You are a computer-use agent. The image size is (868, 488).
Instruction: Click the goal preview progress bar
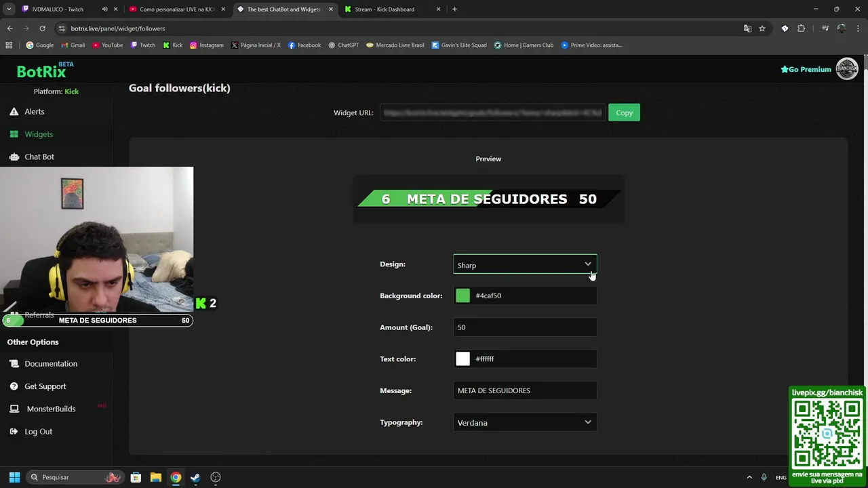488,199
